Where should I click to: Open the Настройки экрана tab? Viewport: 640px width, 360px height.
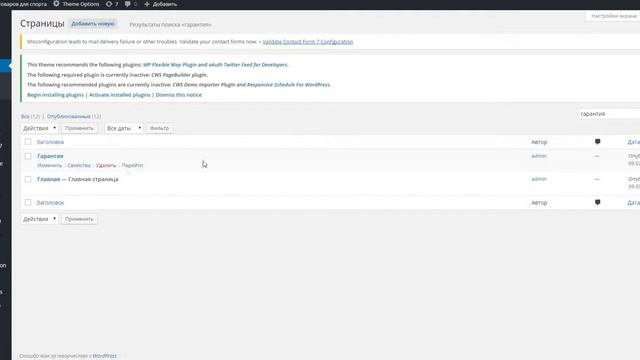[613, 16]
